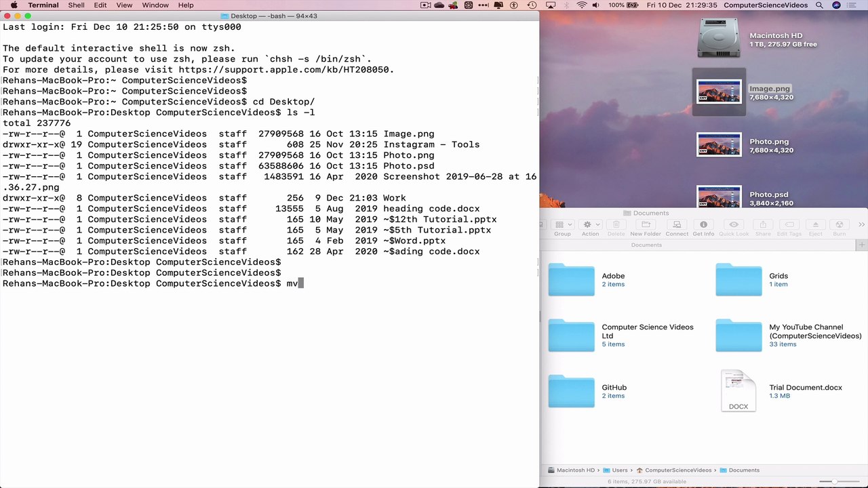Open the View menu
The image size is (868, 488).
124,5
